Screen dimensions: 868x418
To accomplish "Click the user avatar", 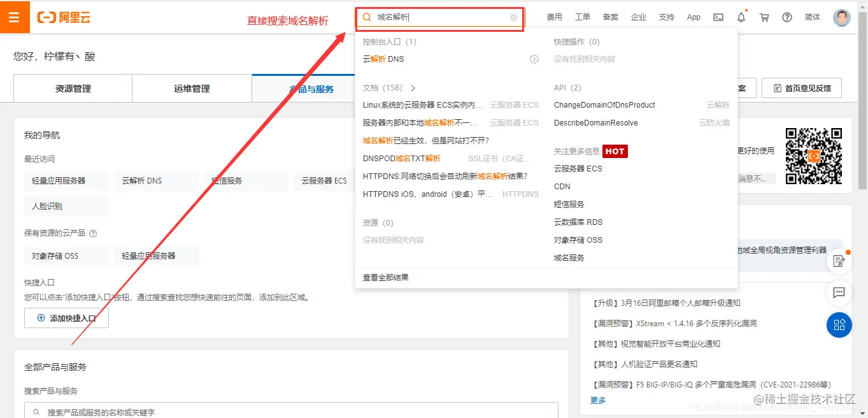I will pos(842,17).
